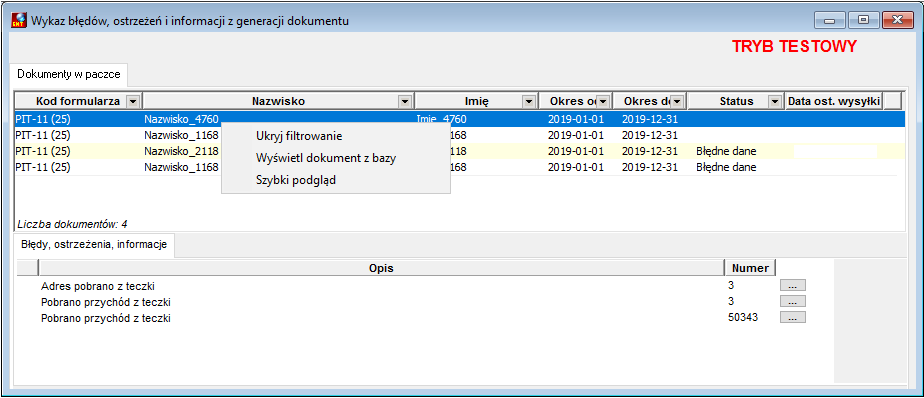924x398 pixels.
Task: Click ellipsis button for Adres pobrano z teczki
Action: click(793, 285)
